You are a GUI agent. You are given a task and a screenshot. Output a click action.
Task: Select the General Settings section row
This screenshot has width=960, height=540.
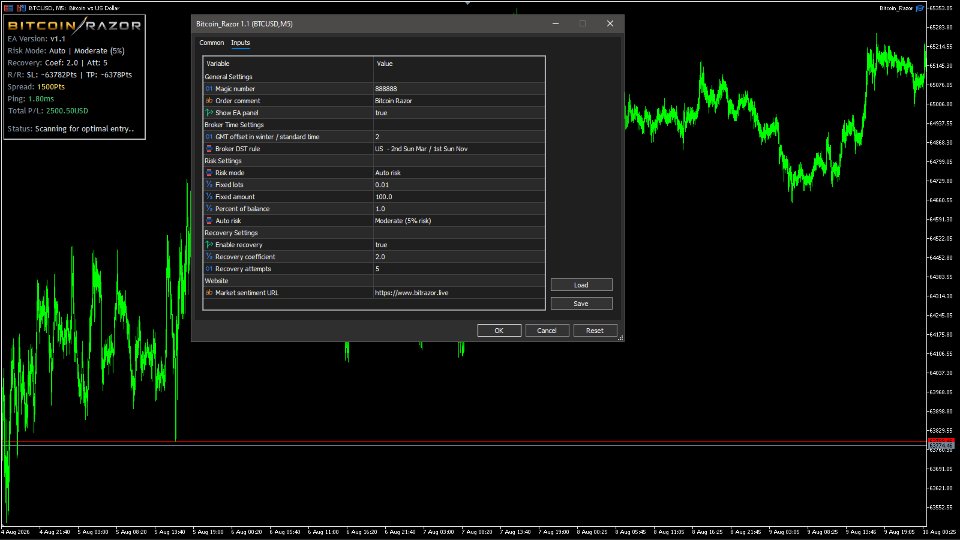[373, 77]
